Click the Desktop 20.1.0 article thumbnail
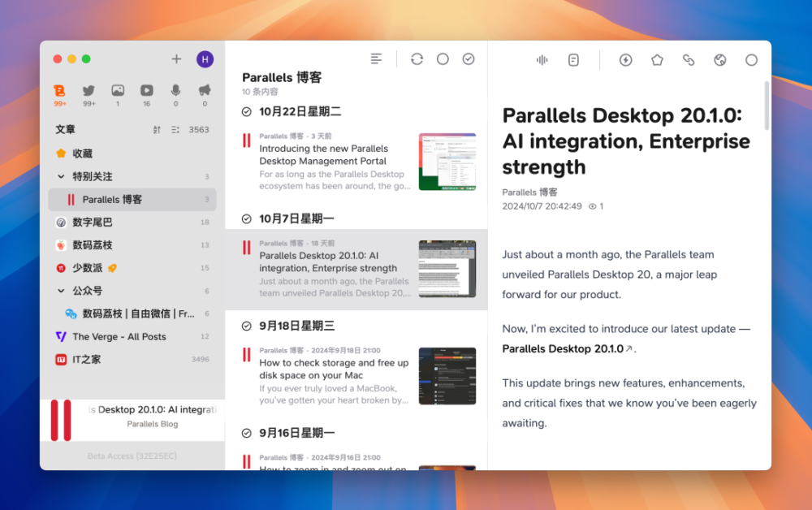This screenshot has width=812, height=510. (x=447, y=269)
